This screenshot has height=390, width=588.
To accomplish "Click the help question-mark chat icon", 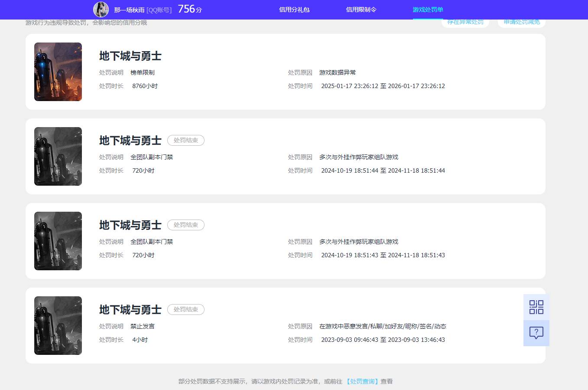I will 536,333.
